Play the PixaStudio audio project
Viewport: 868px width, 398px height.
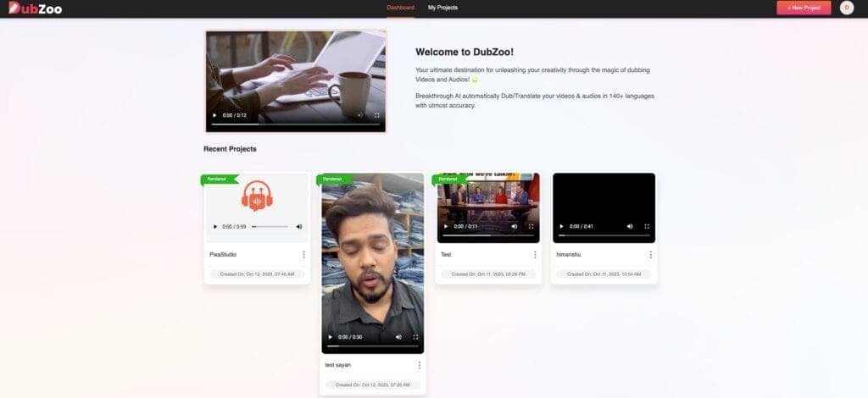tap(215, 227)
